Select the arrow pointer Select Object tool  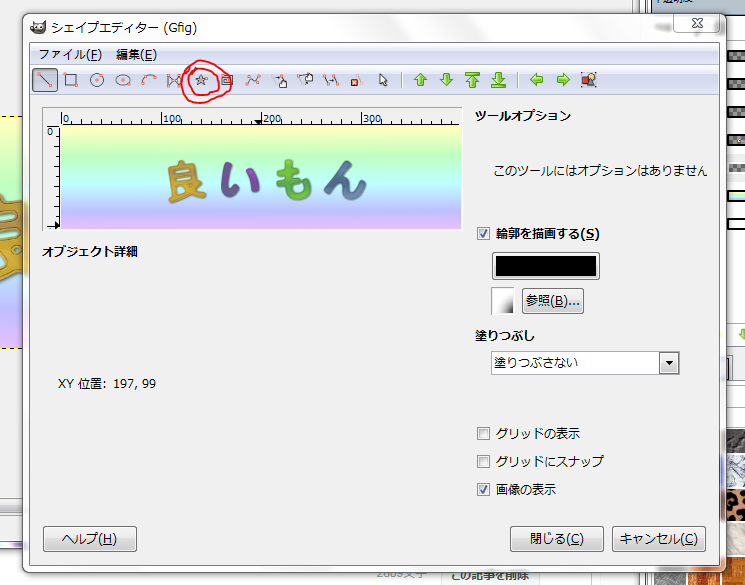click(x=383, y=80)
